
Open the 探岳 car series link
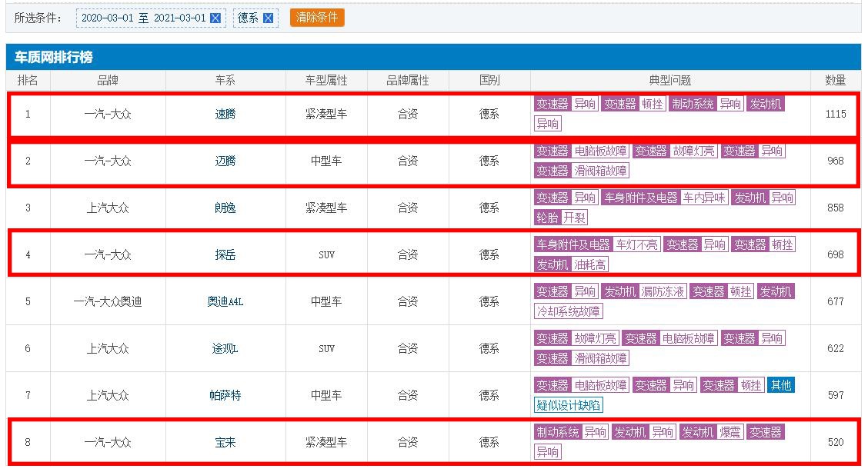tap(225, 255)
